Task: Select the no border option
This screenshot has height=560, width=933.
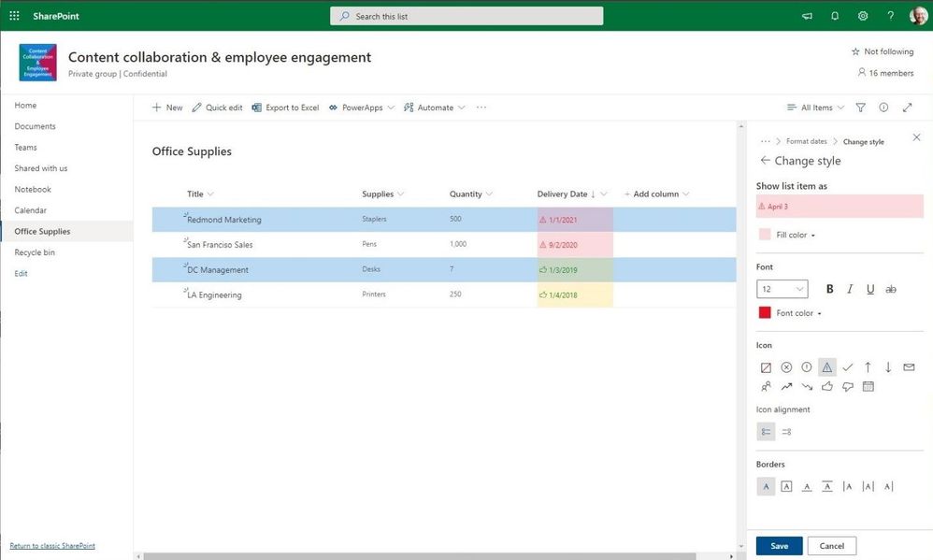Action: point(766,486)
